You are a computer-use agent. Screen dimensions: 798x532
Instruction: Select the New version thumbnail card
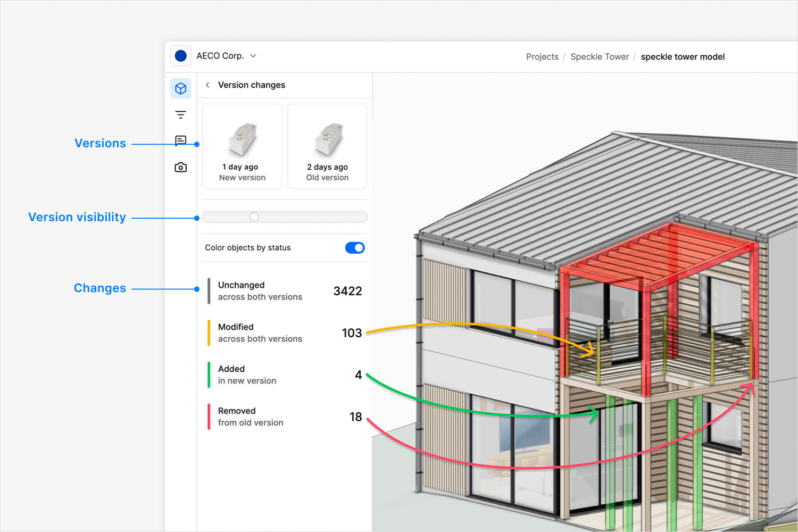click(243, 146)
